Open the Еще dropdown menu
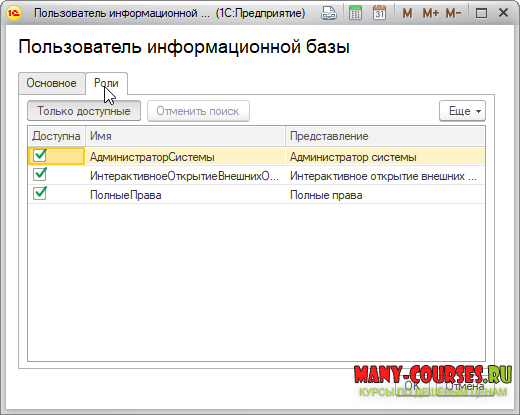This screenshot has width=520, height=415. click(x=462, y=111)
